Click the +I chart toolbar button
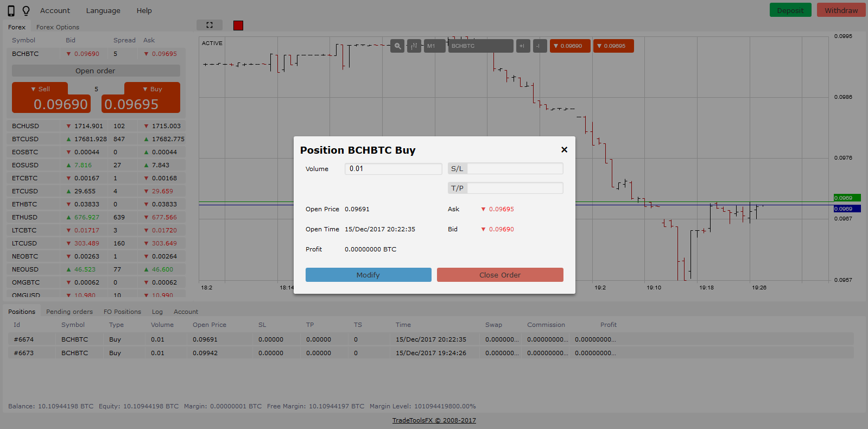 (523, 46)
